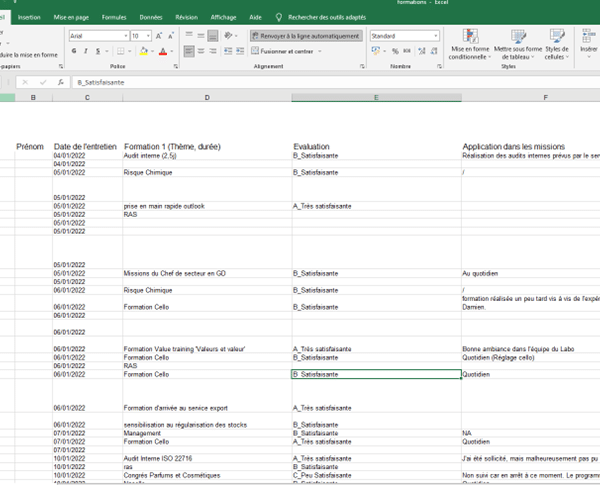Open the Révision tab
Screen dimensions: 600x485
186,17
